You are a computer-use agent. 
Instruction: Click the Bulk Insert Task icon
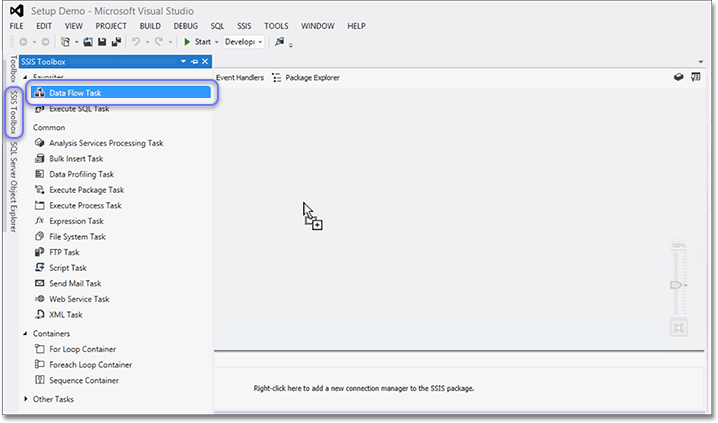(40, 158)
